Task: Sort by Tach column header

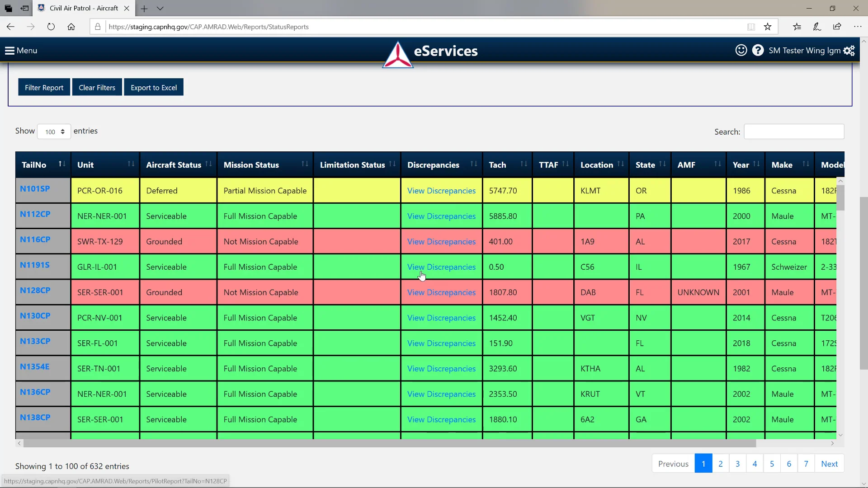Action: pos(507,165)
